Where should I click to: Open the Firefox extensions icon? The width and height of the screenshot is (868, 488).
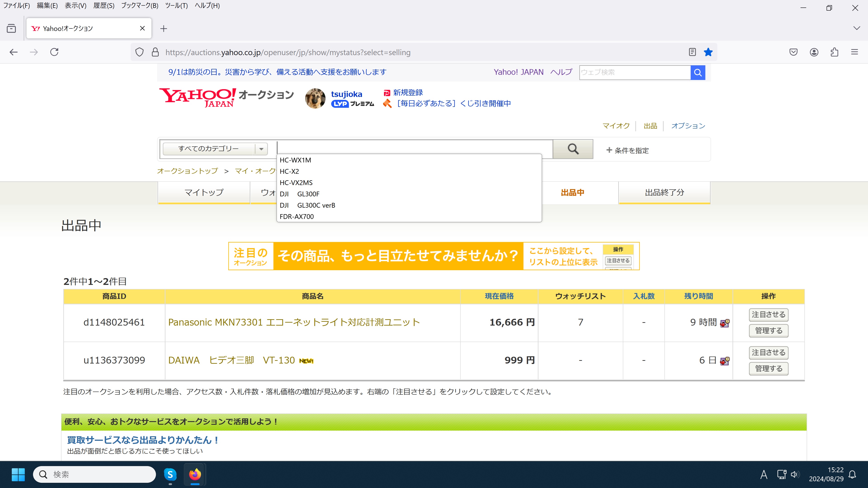[x=834, y=52]
